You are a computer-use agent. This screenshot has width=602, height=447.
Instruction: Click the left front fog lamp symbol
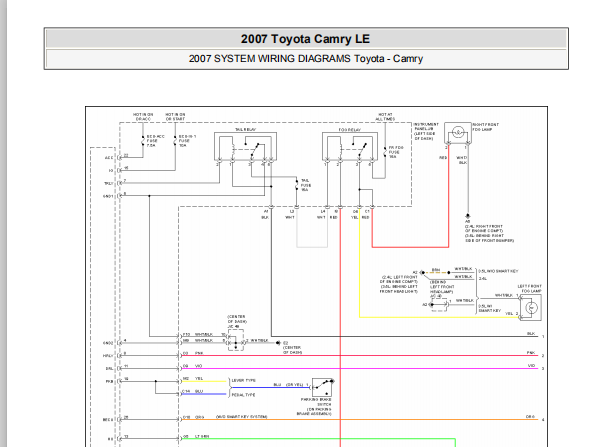point(531,307)
